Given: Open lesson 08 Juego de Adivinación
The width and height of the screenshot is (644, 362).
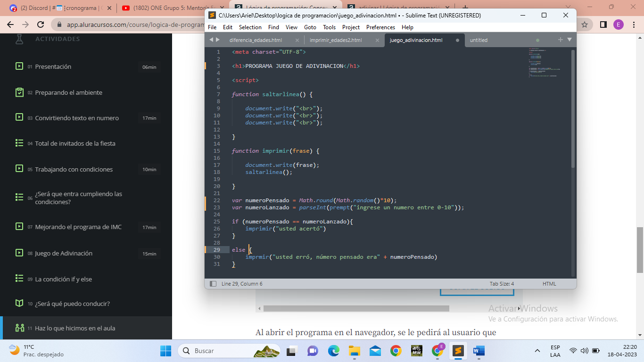Looking at the screenshot, I should [x=64, y=254].
